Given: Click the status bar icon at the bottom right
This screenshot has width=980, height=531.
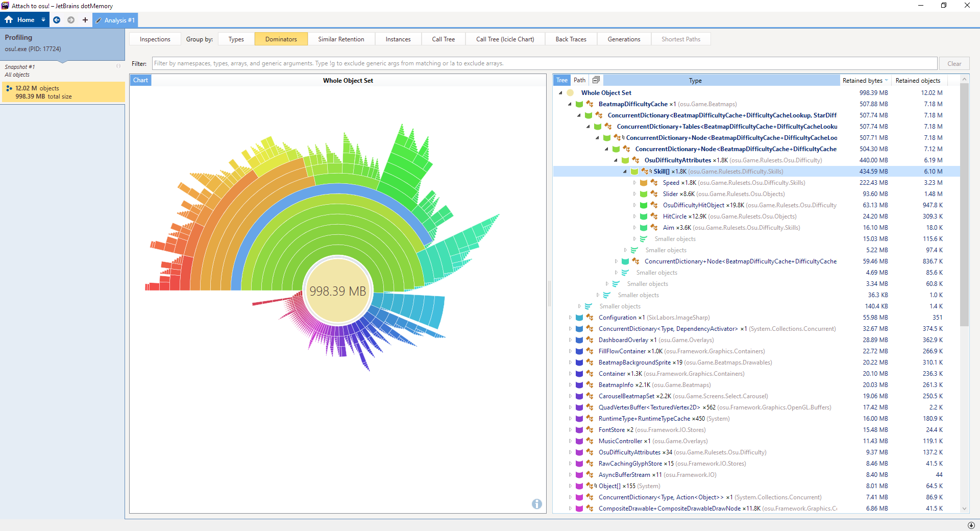Looking at the screenshot, I should 971,525.
